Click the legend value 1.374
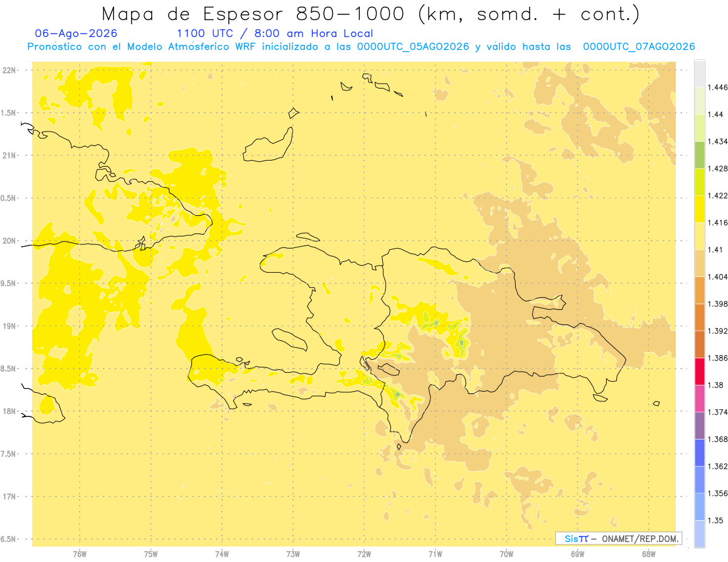 pyautogui.click(x=719, y=412)
